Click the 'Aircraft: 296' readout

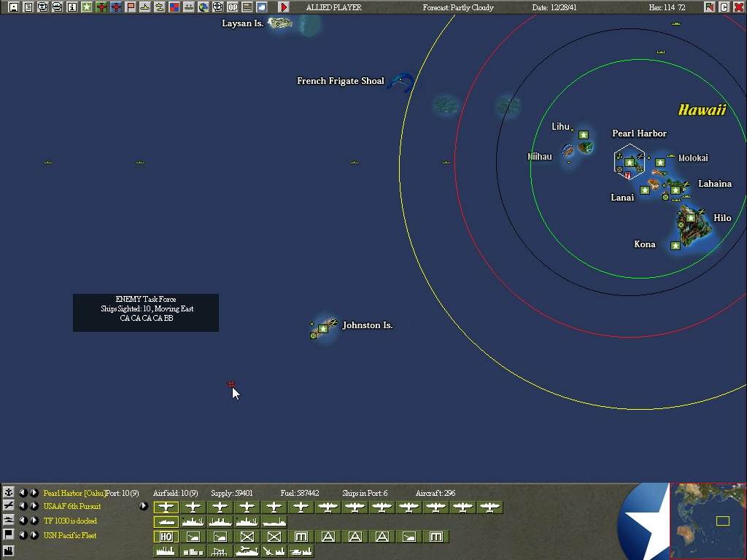[436, 493]
